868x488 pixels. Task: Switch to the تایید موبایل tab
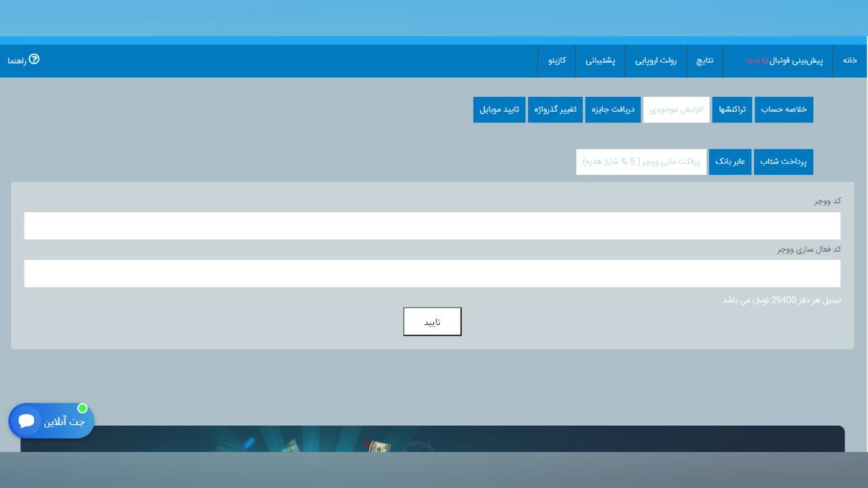[x=499, y=109]
